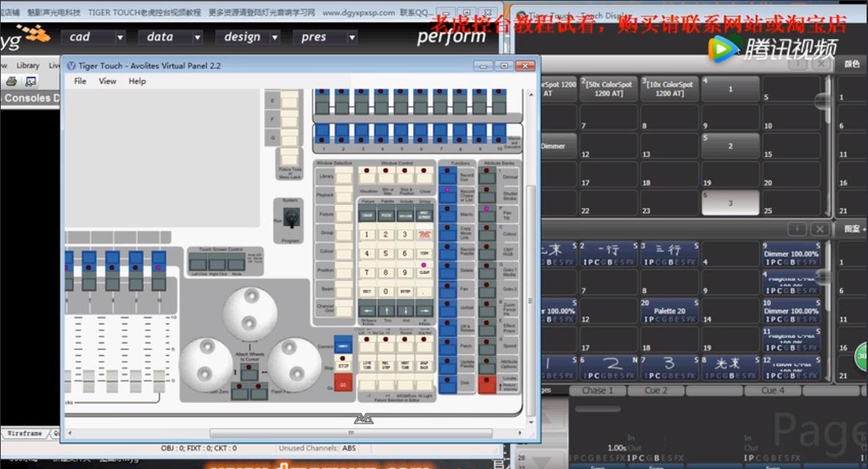
Task: Click the Virtual Panel horizontal scrollbar
Action: point(351,433)
